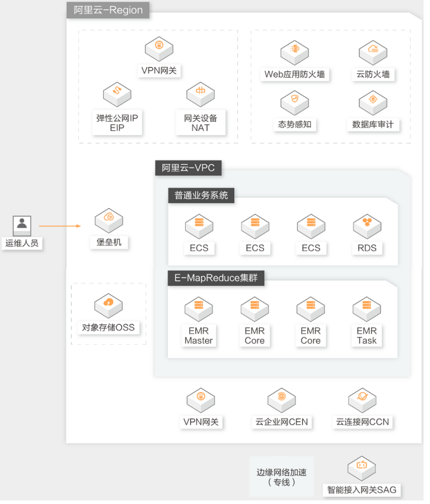This screenshot has height=504, width=430.
Task: Click the RDS database icon
Action: [x=367, y=226]
